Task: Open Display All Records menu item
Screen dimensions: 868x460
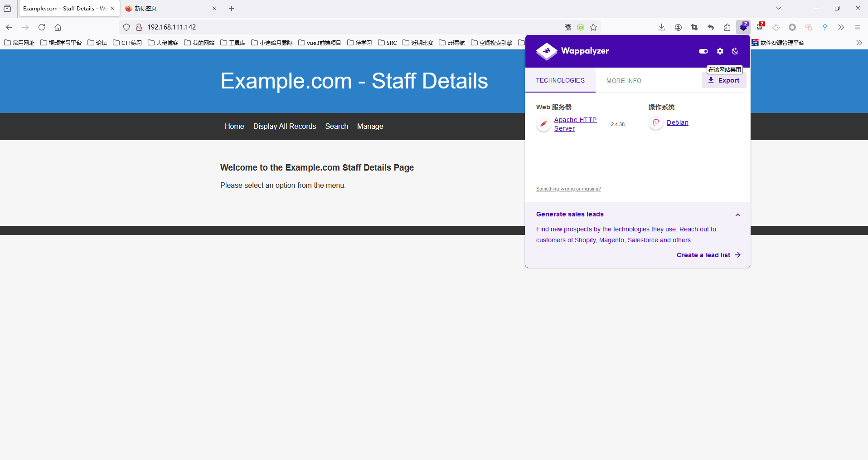Action: 284,126
